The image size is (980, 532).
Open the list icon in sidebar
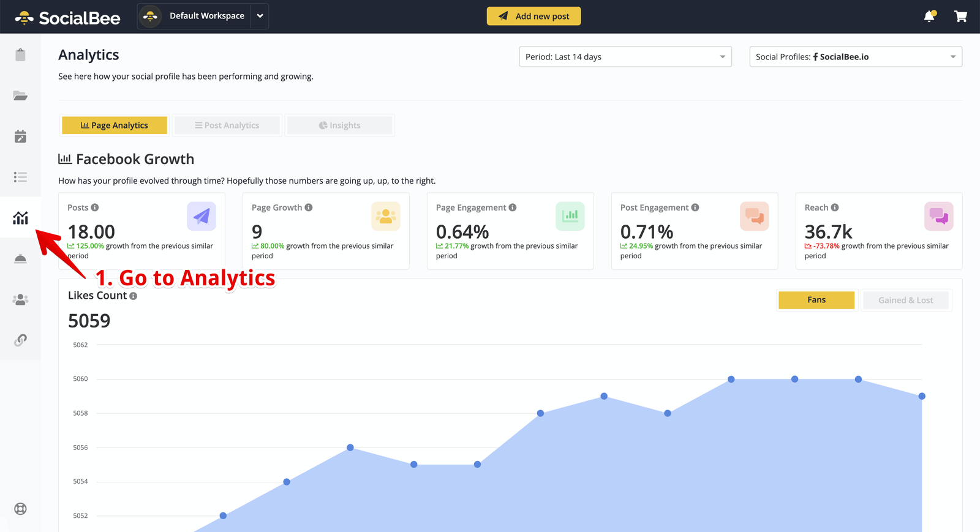pyautogui.click(x=20, y=177)
